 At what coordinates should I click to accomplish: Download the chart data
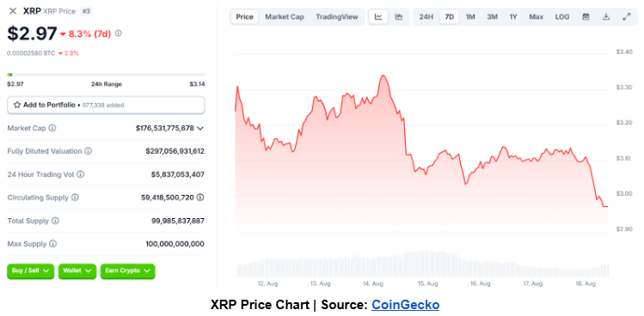(606, 17)
